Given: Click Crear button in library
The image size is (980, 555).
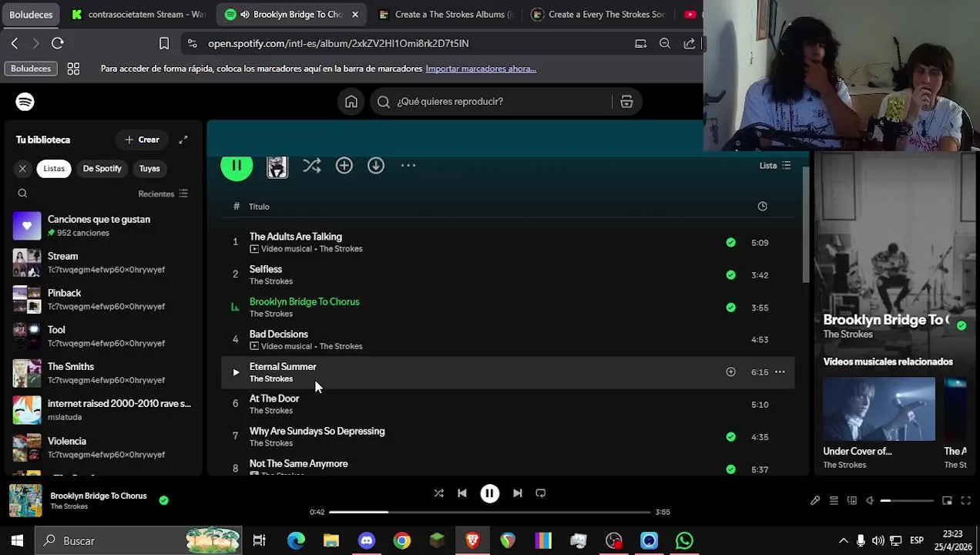Looking at the screenshot, I should [142, 140].
